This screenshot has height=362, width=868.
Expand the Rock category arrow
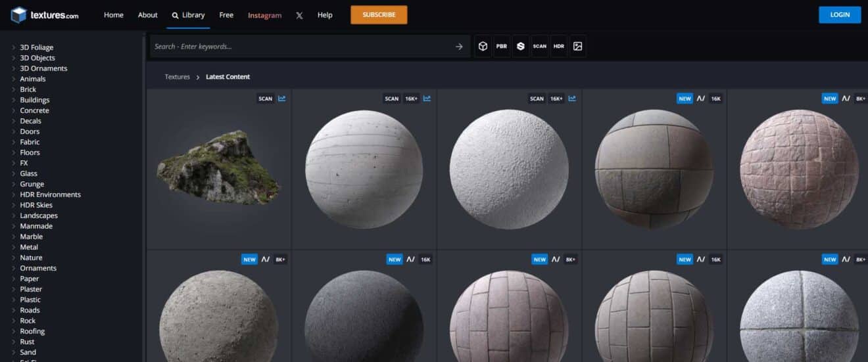(x=14, y=321)
